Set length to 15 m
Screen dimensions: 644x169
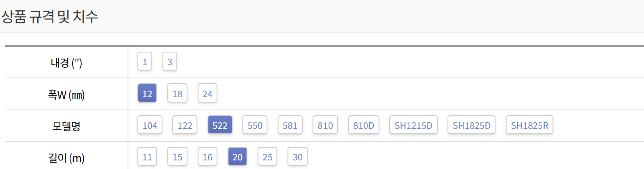pos(177,157)
